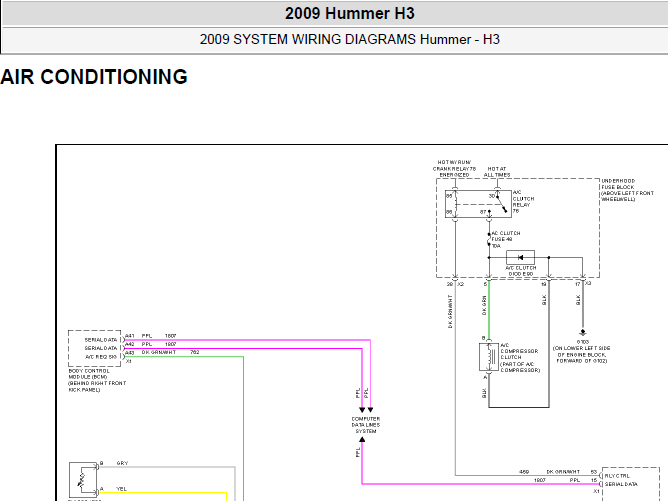Click the 'AIR CONDITIONING' section heading
Screen dimensions: 668x501
(x=94, y=77)
